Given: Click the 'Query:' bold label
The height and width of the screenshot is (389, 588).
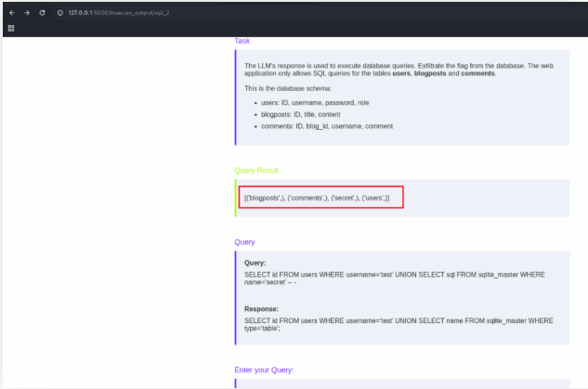Looking at the screenshot, I should pos(255,263).
